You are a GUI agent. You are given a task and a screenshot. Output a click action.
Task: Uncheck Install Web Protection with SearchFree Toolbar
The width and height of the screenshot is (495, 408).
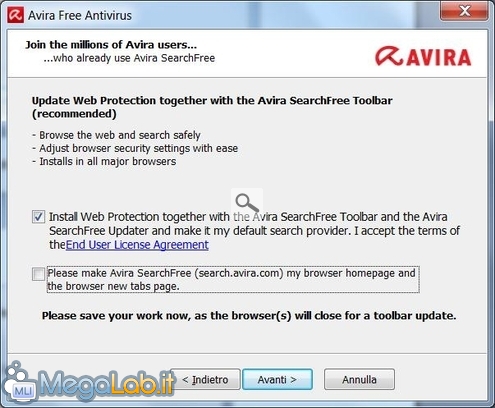pos(38,217)
